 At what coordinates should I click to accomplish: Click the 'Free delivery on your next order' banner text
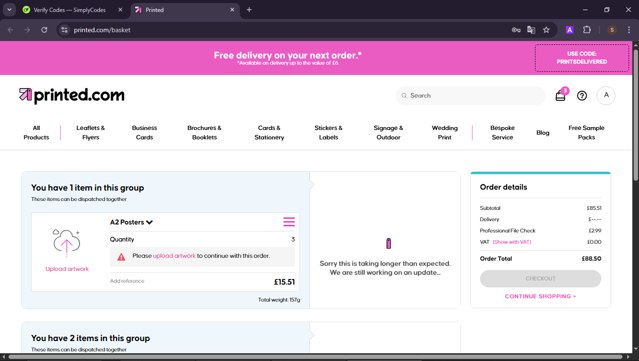click(x=288, y=55)
